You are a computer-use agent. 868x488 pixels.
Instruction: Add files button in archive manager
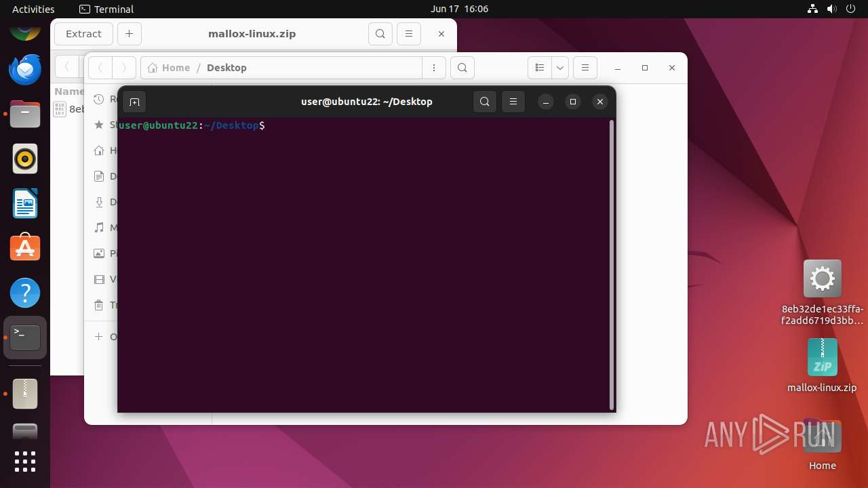point(129,34)
